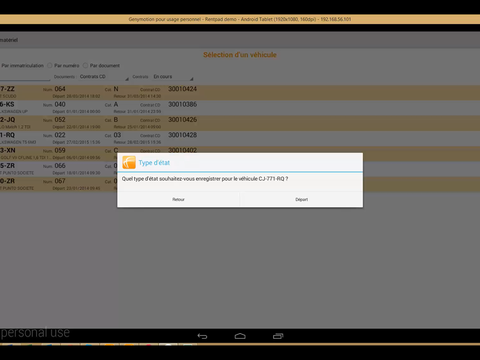Click the 'Type d'état' dialog title
Image resolution: width=480 pixels, height=360 pixels.
(x=154, y=163)
